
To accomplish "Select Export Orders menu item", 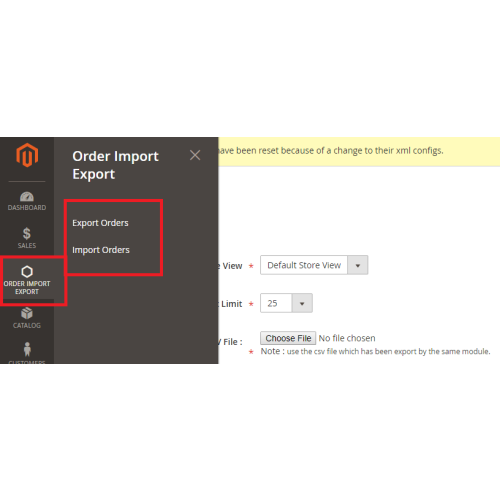I will point(100,223).
